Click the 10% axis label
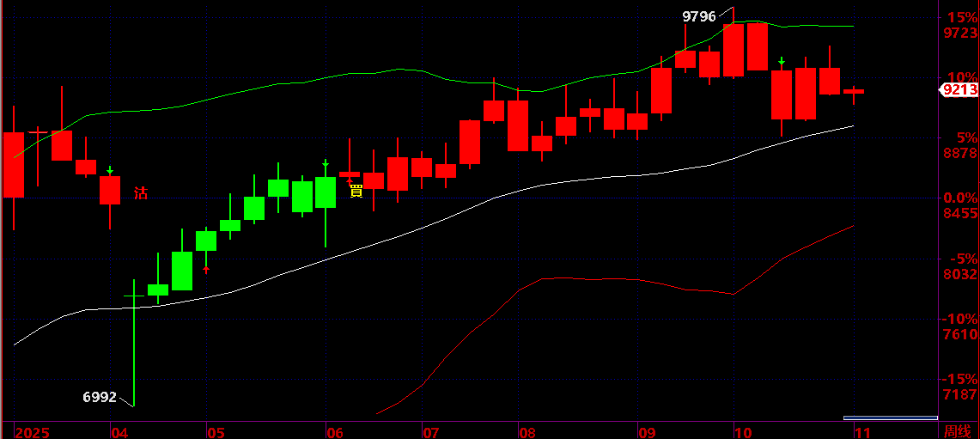Image resolution: width=980 pixels, height=439 pixels. pos(962,77)
